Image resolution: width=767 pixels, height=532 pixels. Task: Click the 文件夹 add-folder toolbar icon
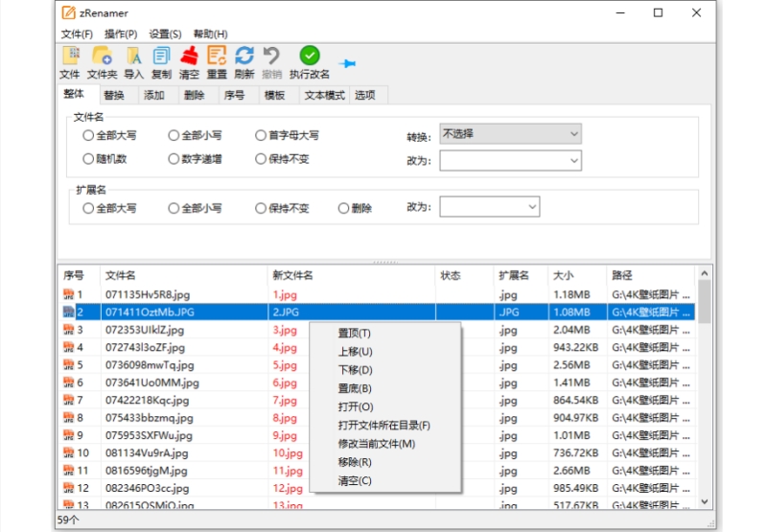102,56
